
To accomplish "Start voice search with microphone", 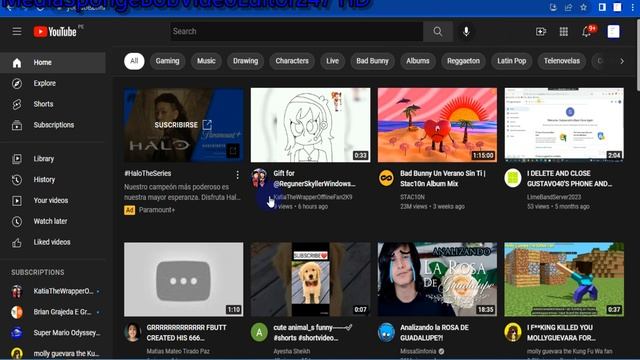I will (466, 31).
